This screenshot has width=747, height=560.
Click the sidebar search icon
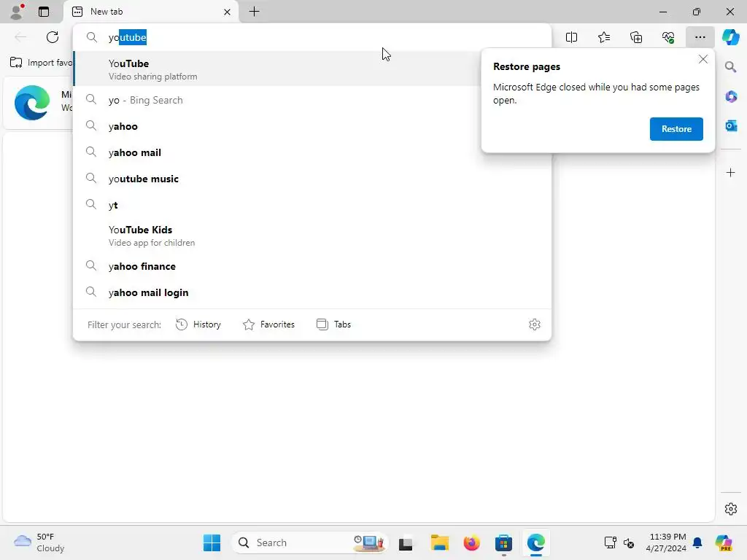click(x=731, y=66)
